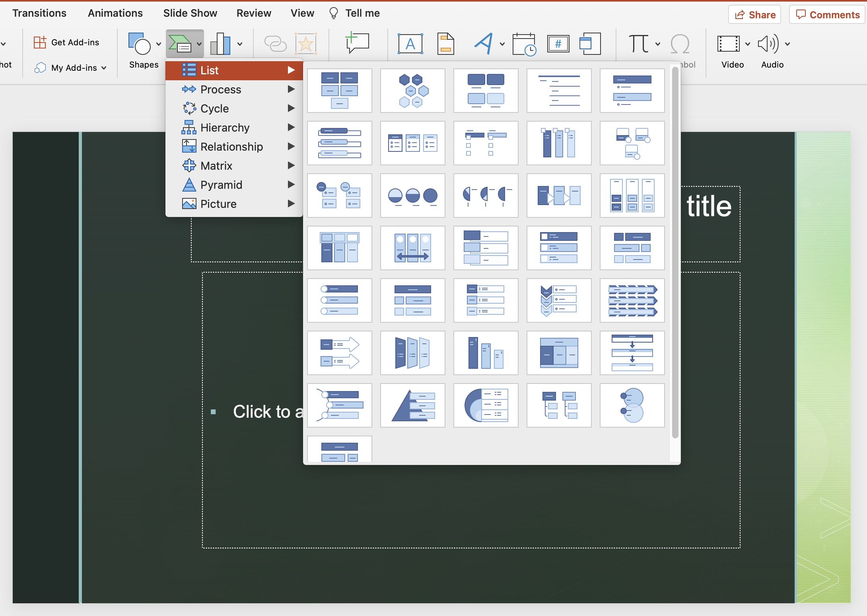Choose the Basic Block List layout
Image resolution: width=867 pixels, height=616 pixels.
[x=340, y=91]
